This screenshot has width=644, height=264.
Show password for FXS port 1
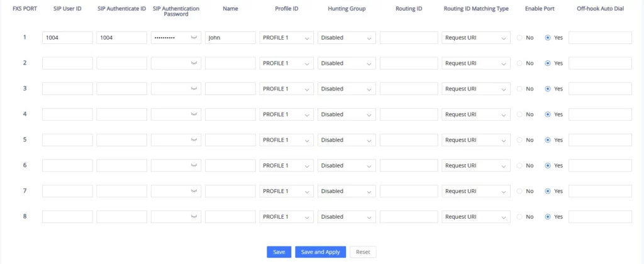194,38
